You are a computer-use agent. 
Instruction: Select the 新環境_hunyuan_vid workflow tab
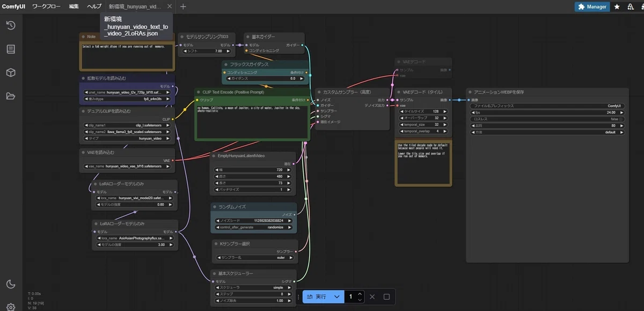coord(135,6)
